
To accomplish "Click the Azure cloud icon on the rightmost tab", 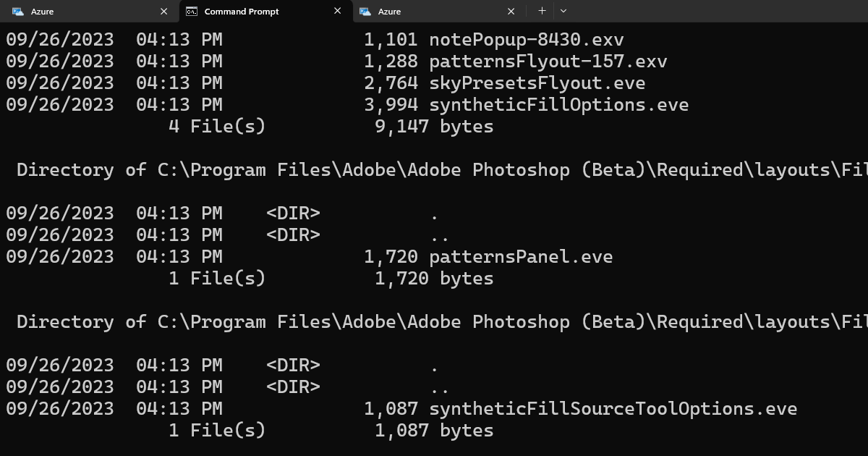I will [365, 12].
